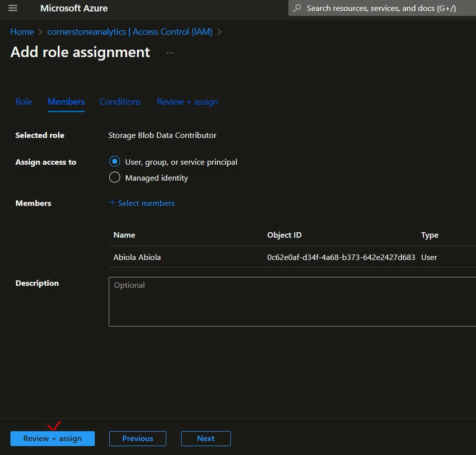This screenshot has width=476, height=455.
Task: Select the Abiola Abiola member row
Action: [137, 257]
